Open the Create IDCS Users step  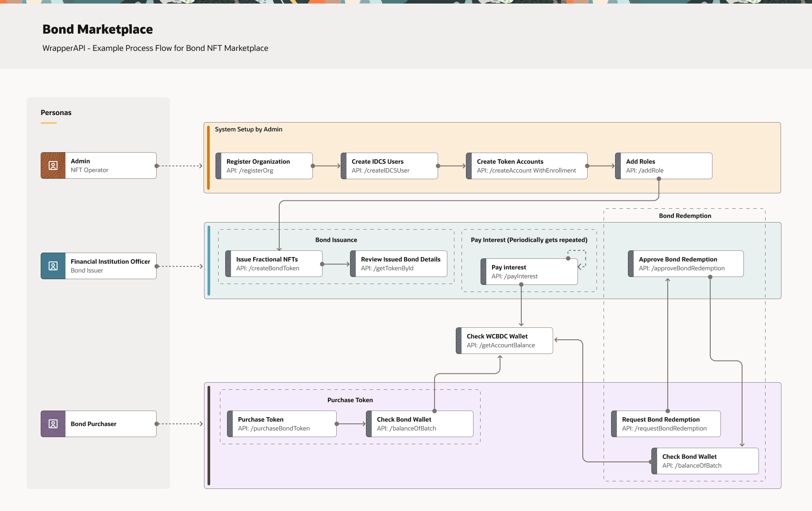[x=389, y=166]
